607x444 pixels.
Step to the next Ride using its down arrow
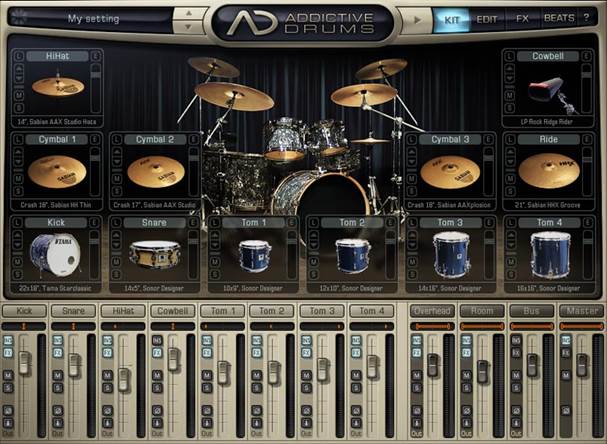click(511, 162)
